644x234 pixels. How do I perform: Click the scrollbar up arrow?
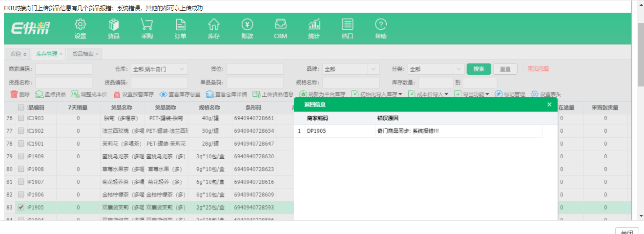point(640,4)
